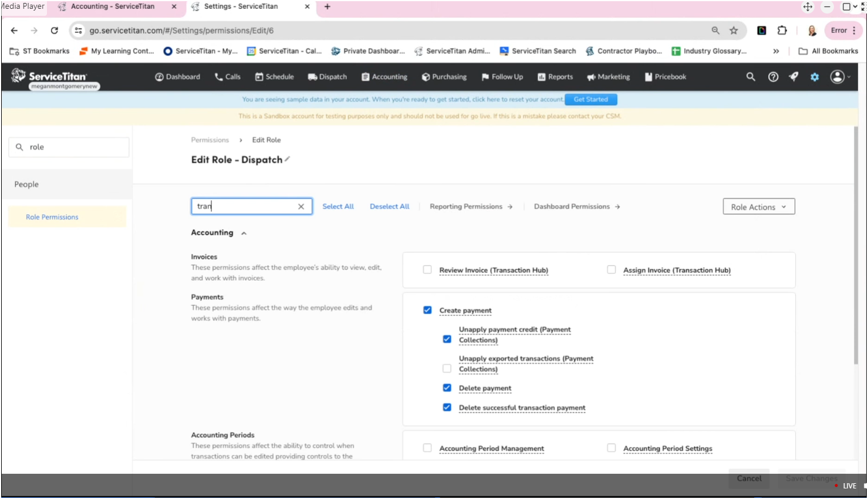This screenshot has height=499, width=868.
Task: Click the permission search field containing tran
Action: point(252,207)
